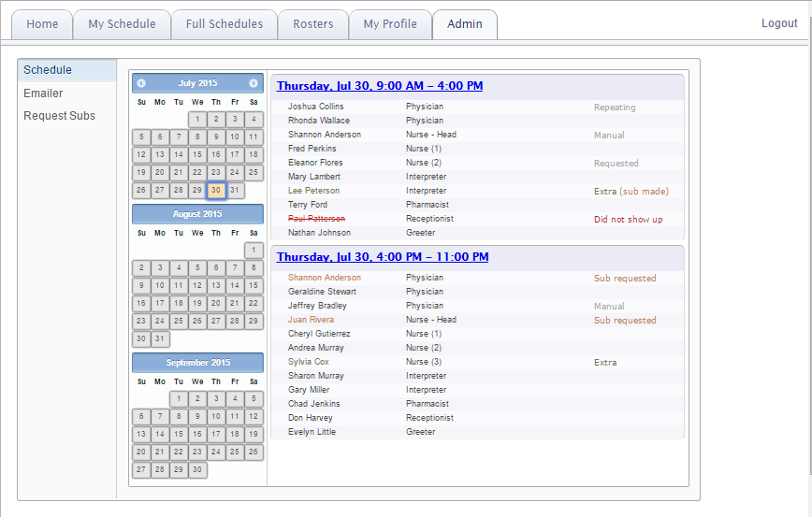812x517 pixels.
Task: Select July 1 in the calendar
Action: [x=197, y=119]
